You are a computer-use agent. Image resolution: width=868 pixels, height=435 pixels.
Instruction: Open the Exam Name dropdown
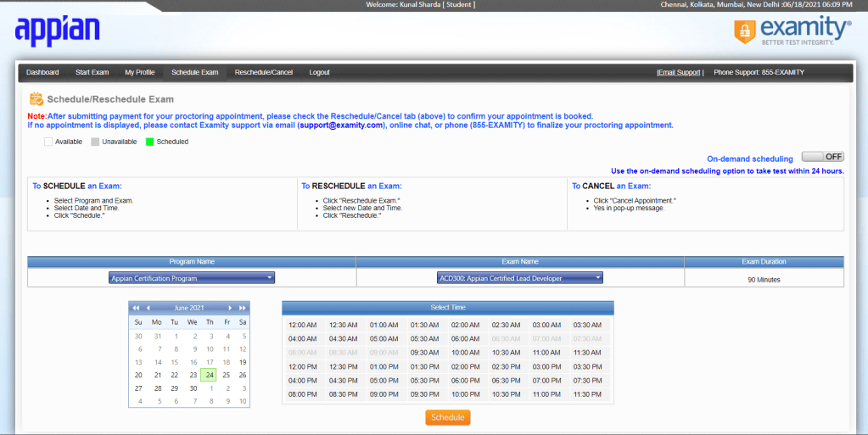(x=520, y=277)
